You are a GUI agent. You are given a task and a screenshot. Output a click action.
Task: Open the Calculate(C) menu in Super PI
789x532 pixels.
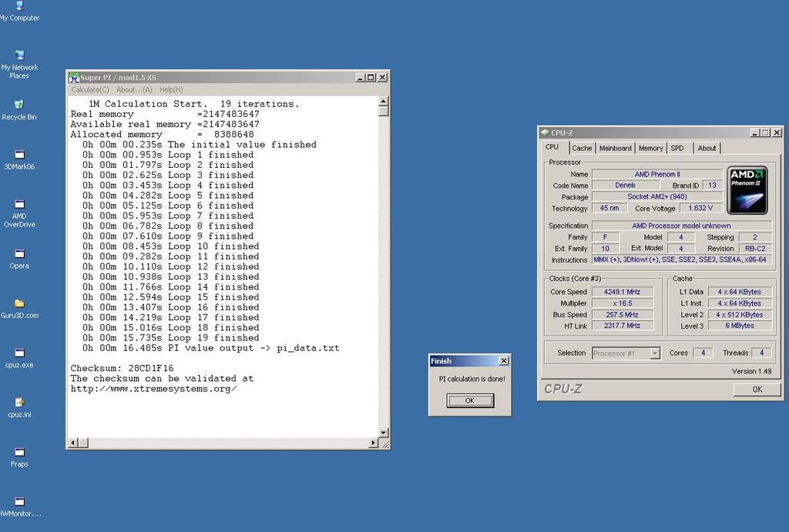point(90,89)
